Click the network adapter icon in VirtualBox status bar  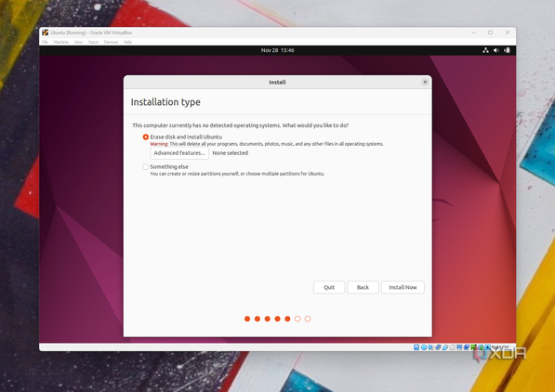pos(438,347)
